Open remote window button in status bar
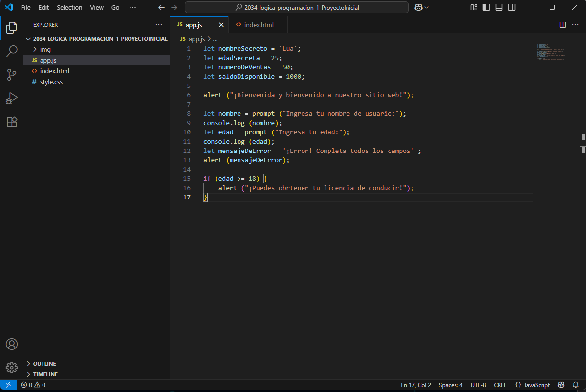Viewport: 586px width, 392px height. tap(8, 385)
